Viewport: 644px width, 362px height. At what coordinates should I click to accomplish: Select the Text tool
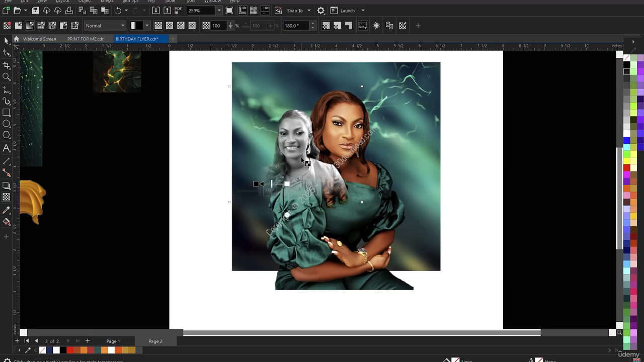(x=6, y=148)
